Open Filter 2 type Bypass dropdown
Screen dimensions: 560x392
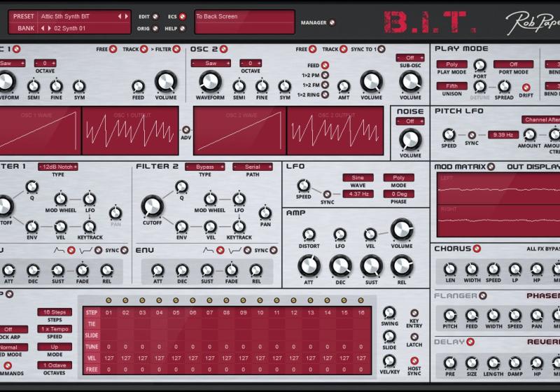pyautogui.click(x=205, y=167)
